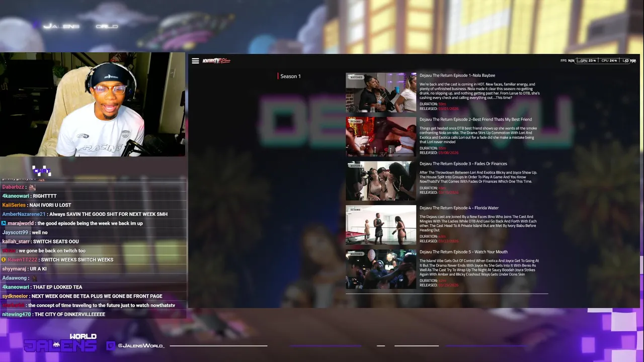Click chat message 'SWITCH WEEKS SWITCH WEEKS'

click(x=77, y=259)
